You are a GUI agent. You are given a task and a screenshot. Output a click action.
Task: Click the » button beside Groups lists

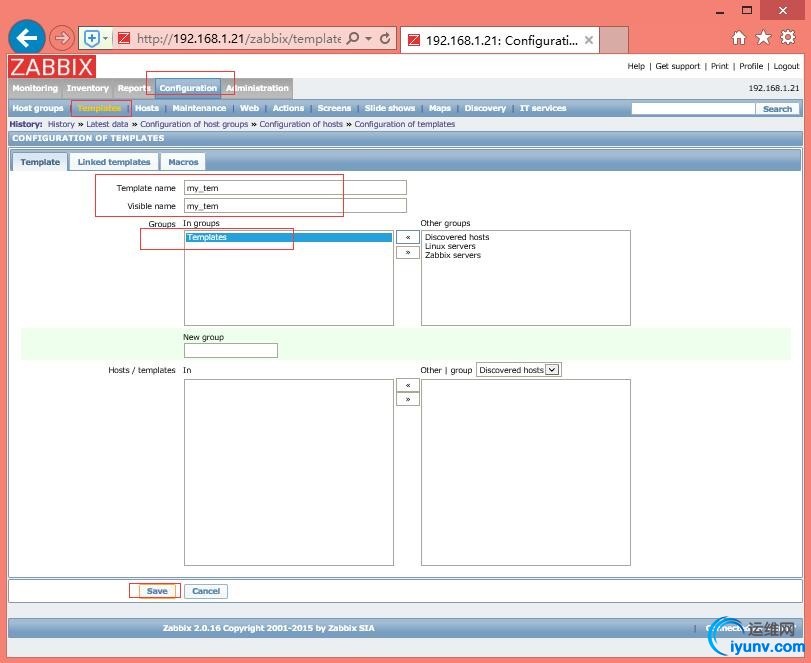coord(408,252)
